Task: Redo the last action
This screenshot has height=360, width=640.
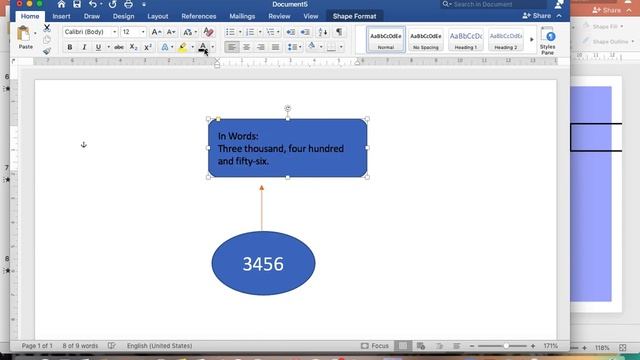Action: pyautogui.click(x=112, y=4)
